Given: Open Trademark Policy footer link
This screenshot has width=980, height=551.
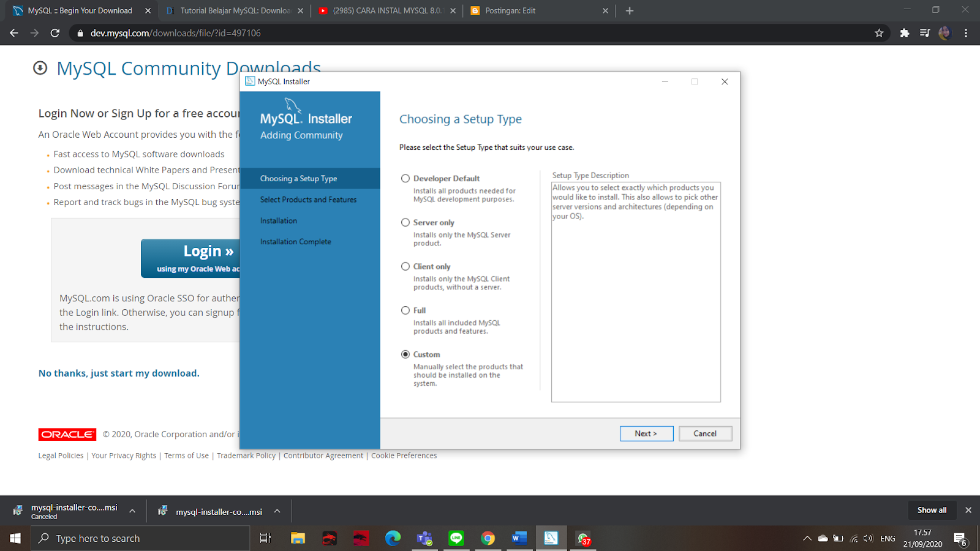Looking at the screenshot, I should click(246, 455).
